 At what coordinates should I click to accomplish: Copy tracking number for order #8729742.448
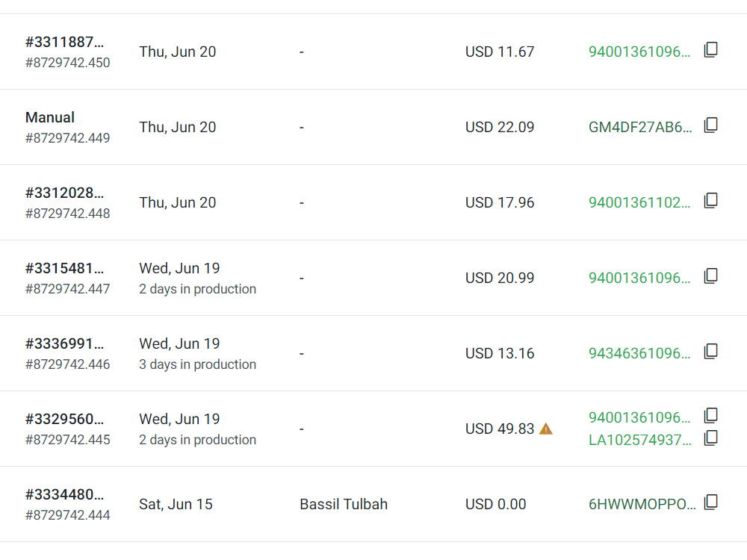point(711,200)
